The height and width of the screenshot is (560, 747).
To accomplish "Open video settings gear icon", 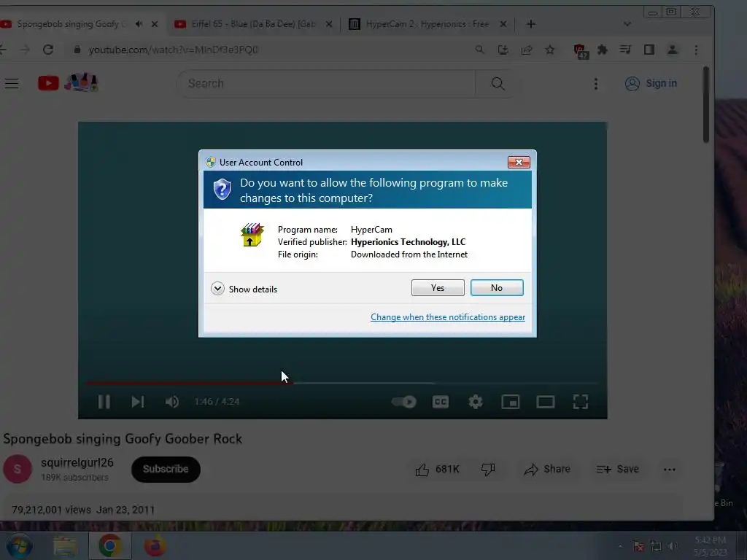I will pos(475,402).
